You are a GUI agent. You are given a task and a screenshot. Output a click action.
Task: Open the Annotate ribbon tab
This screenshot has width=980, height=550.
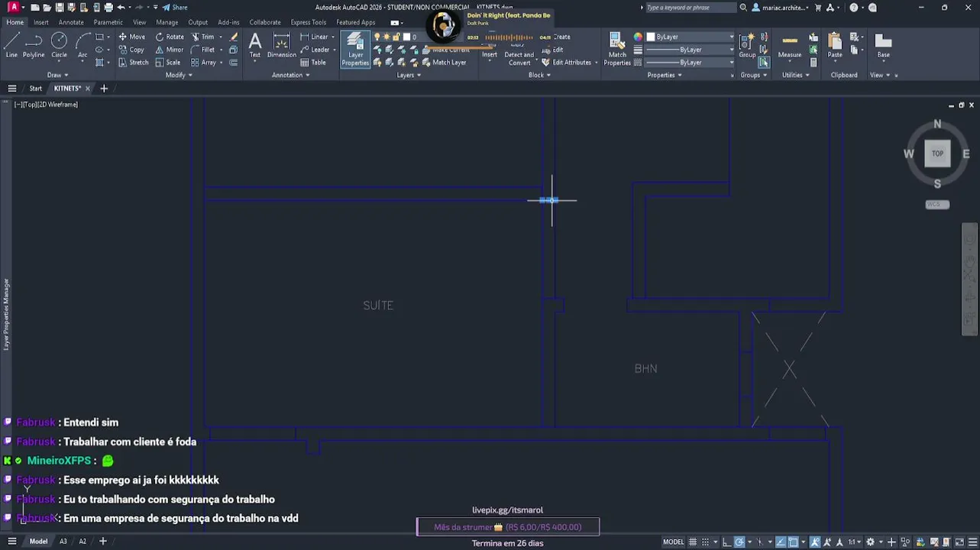coord(71,22)
